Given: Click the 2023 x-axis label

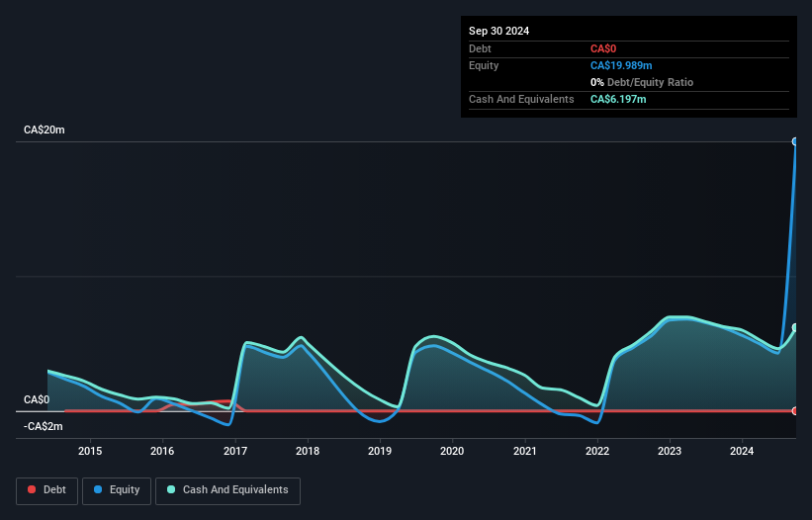Looking at the screenshot, I should 670,451.
